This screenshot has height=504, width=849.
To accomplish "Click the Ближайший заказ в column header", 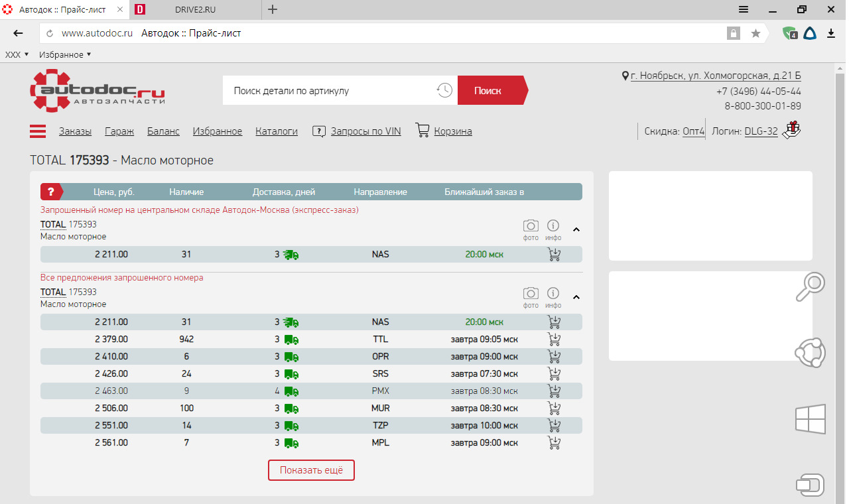I will pyautogui.click(x=484, y=192).
